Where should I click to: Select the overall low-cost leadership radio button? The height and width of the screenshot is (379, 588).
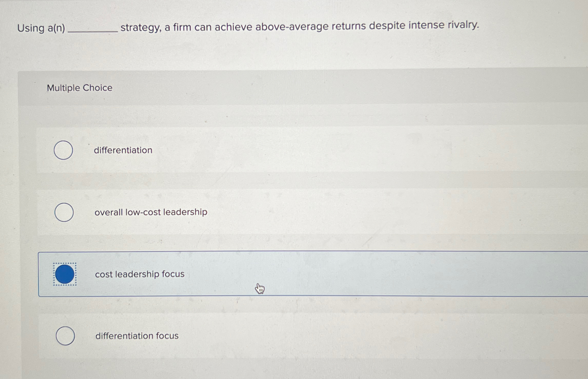[x=64, y=212]
